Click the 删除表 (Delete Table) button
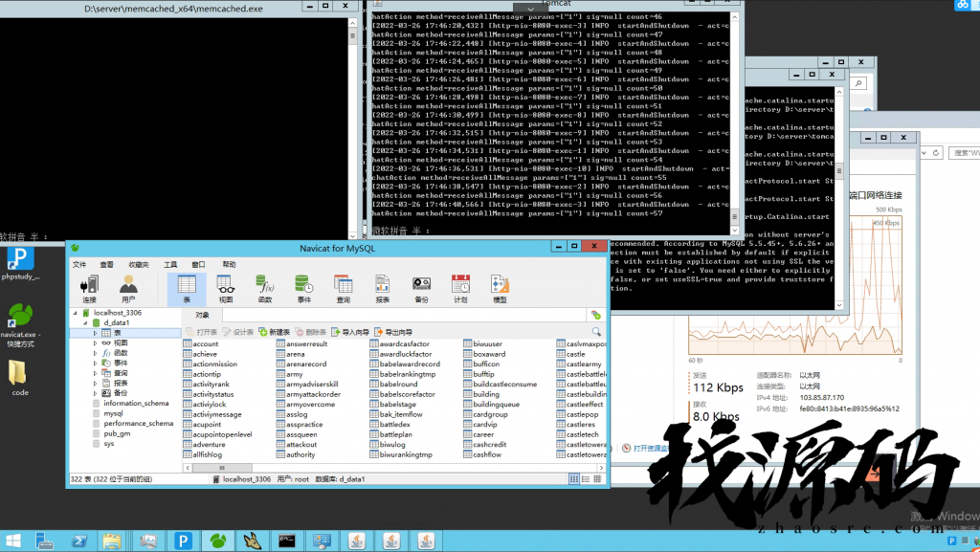Viewport: 980px width, 552px height. [x=311, y=332]
